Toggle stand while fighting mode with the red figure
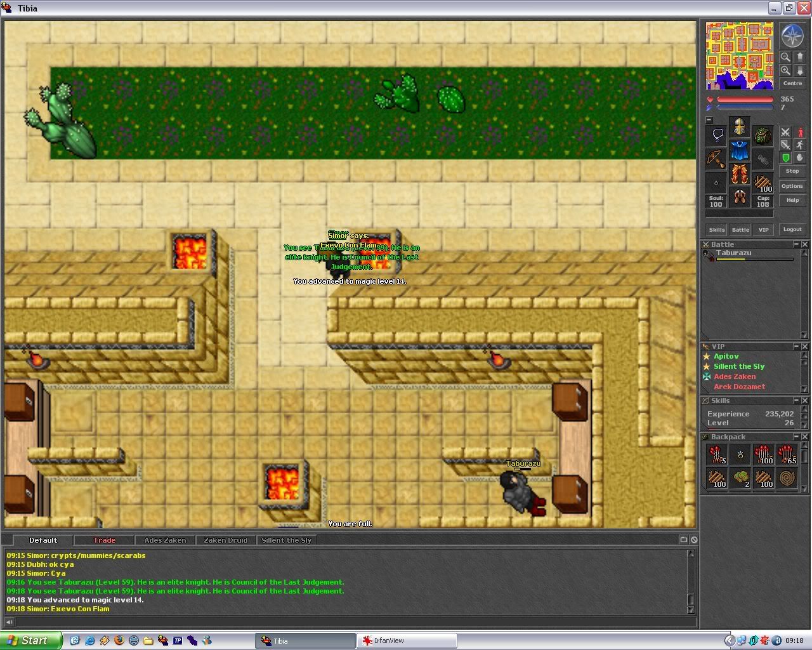 pyautogui.click(x=800, y=132)
